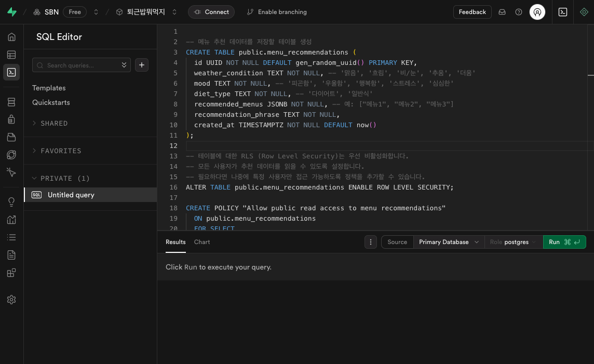Run the query with the green Run button
594x364 pixels.
pyautogui.click(x=564, y=242)
